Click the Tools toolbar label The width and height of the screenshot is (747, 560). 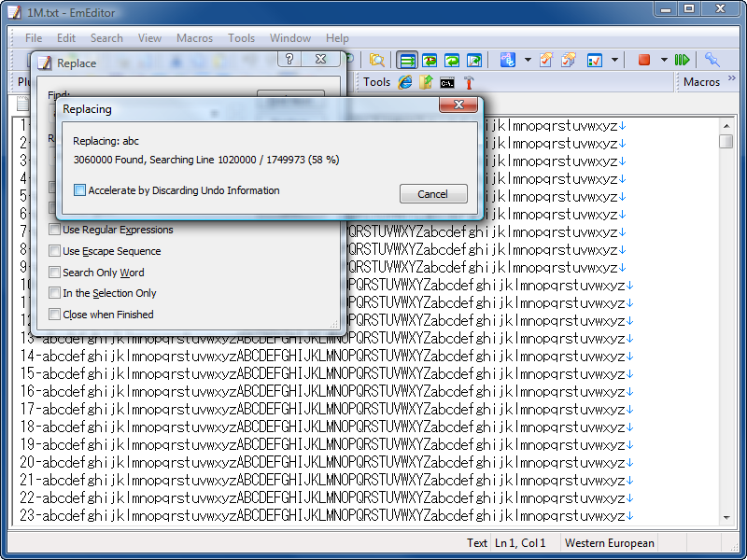(377, 82)
